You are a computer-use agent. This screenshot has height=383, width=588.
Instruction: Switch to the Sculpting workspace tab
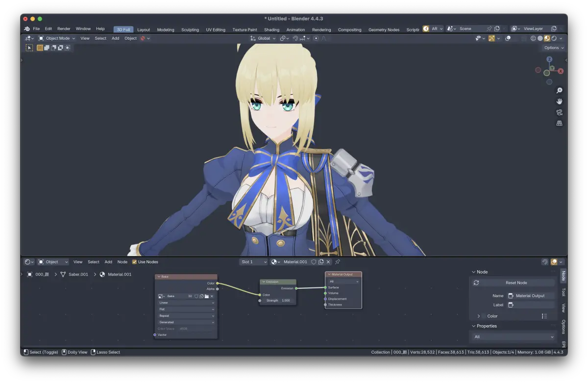tap(190, 29)
